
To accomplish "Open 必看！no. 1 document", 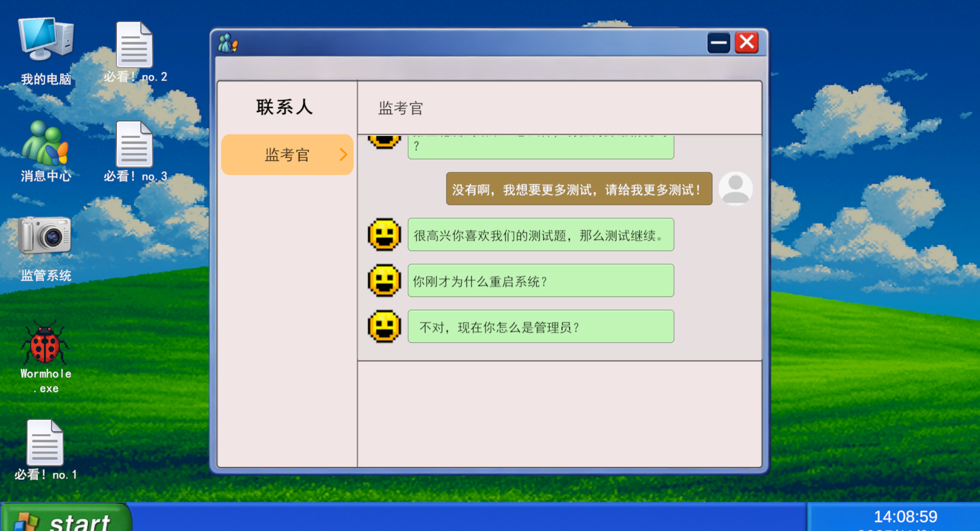I will point(45,443).
